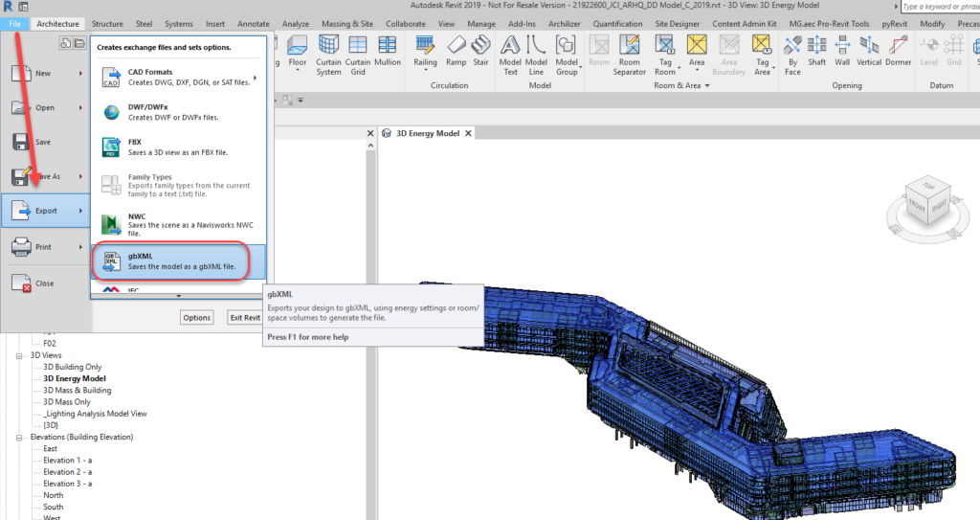Pick the Mullion tool
The height and width of the screenshot is (520, 980).
coord(388,52)
